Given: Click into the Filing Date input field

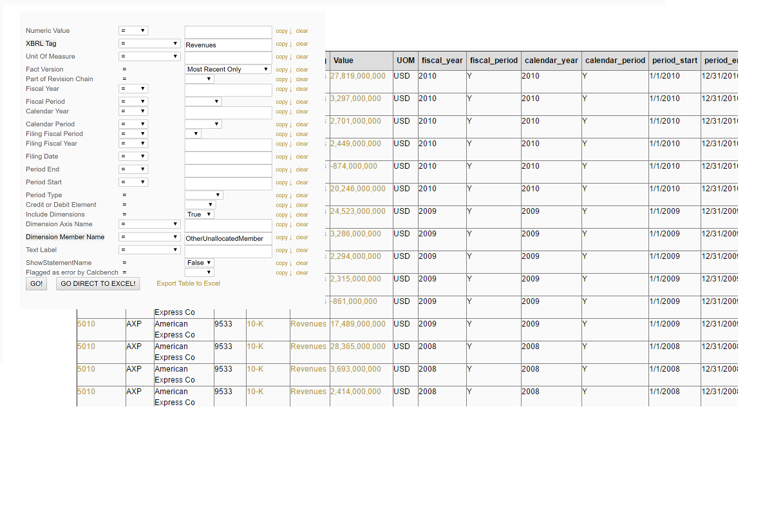Looking at the screenshot, I should pyautogui.click(x=228, y=157).
